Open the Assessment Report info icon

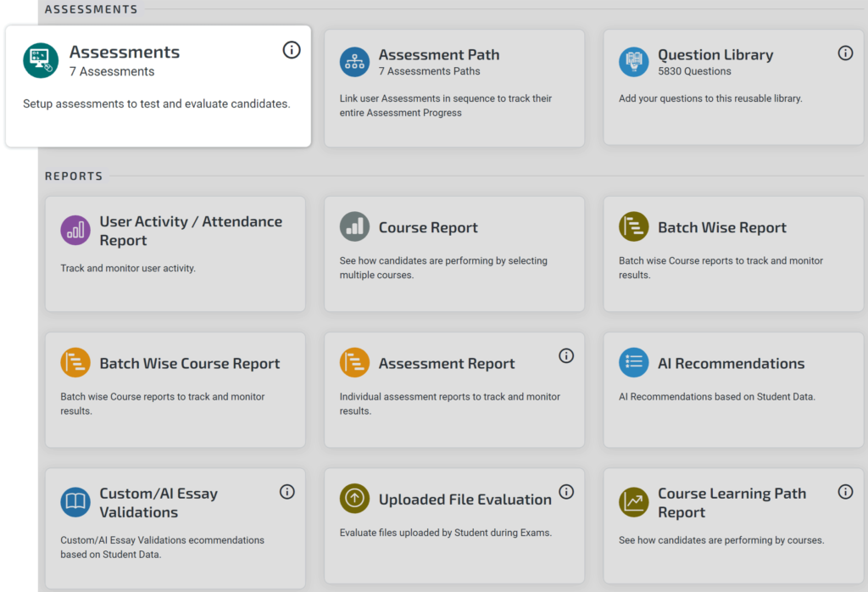pyautogui.click(x=566, y=356)
